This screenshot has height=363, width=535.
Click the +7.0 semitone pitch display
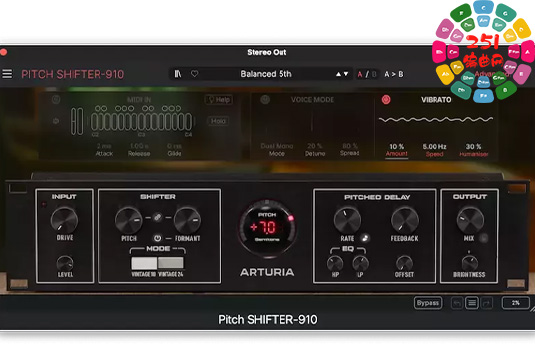pos(267,227)
